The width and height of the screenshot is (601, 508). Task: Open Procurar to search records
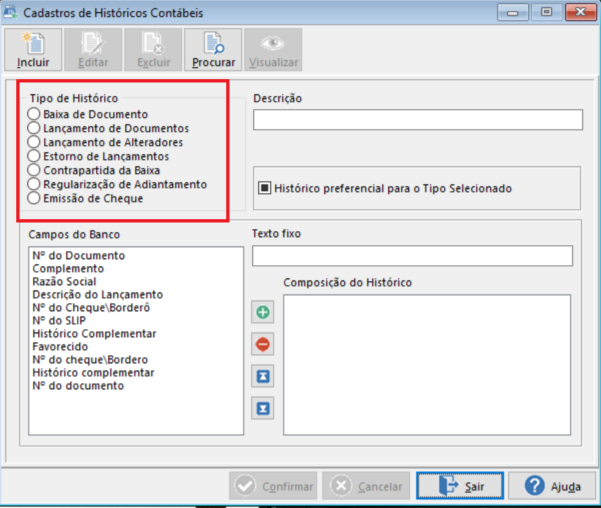tap(213, 50)
